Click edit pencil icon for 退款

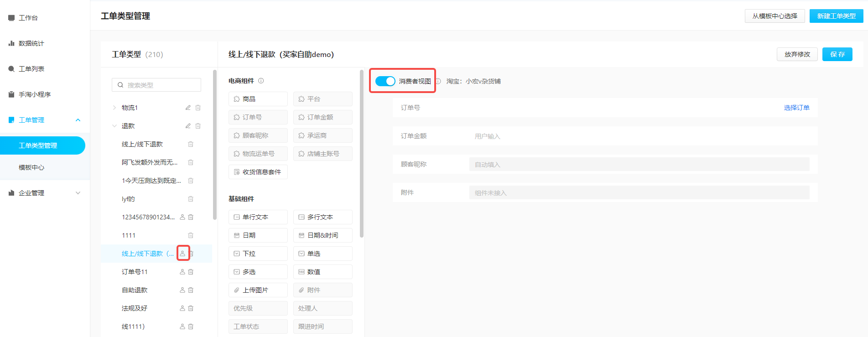coord(188,126)
